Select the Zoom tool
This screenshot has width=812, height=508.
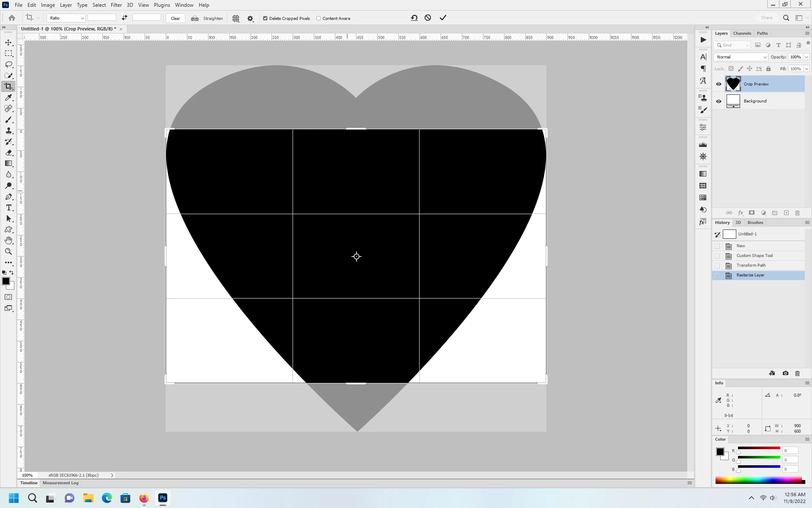pyautogui.click(x=8, y=251)
